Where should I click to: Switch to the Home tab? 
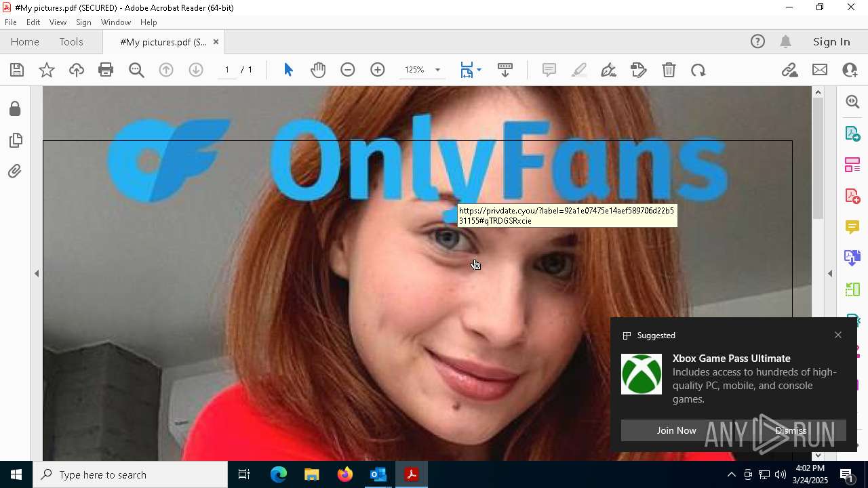coord(25,41)
